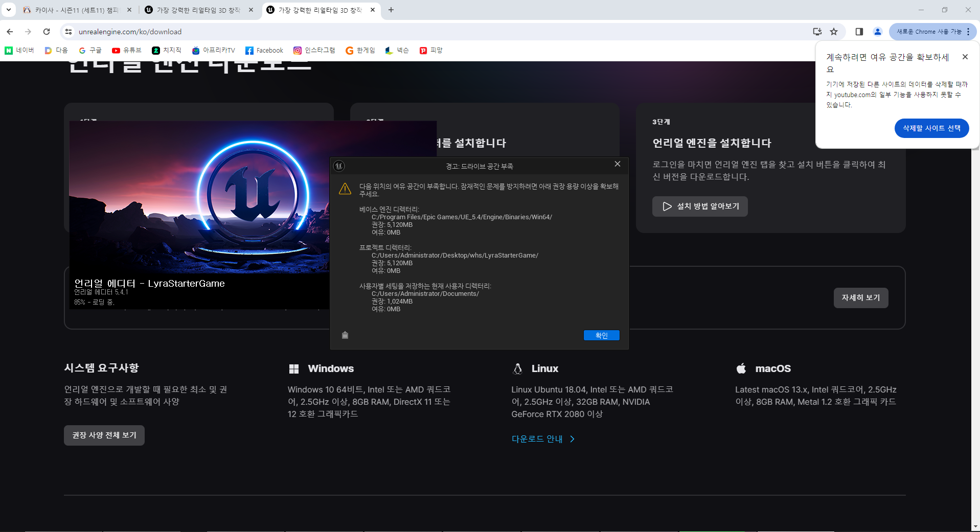The image size is (980, 532).
Task: Open the 아프리카TV bookmark
Action: click(x=214, y=50)
